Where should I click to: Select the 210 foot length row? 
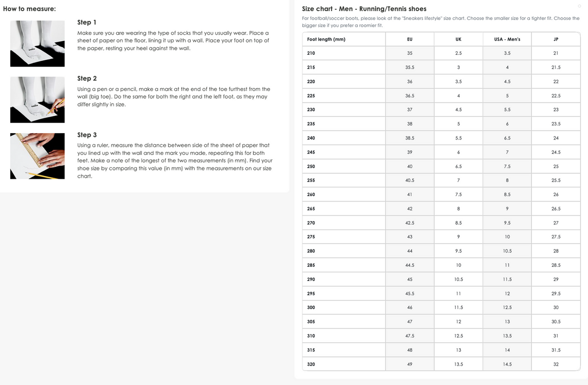[311, 53]
